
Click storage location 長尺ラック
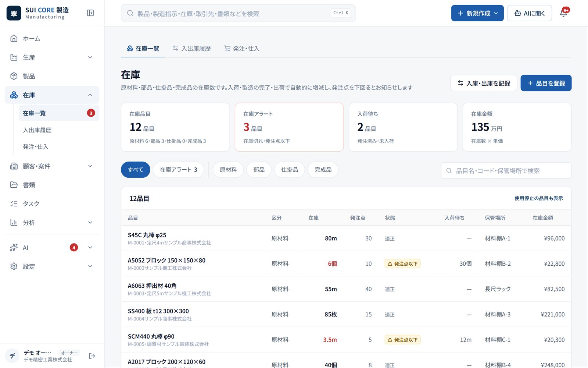pos(498,289)
